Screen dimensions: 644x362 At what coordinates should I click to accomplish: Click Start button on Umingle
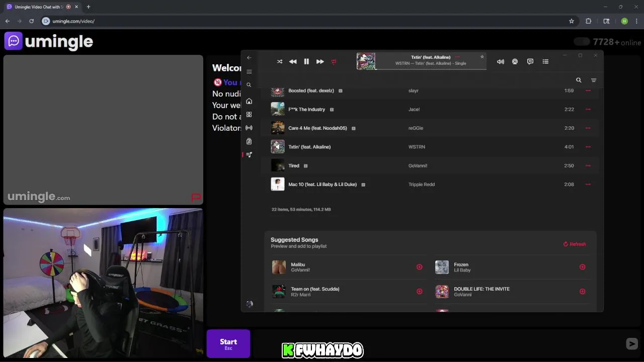coord(228,344)
